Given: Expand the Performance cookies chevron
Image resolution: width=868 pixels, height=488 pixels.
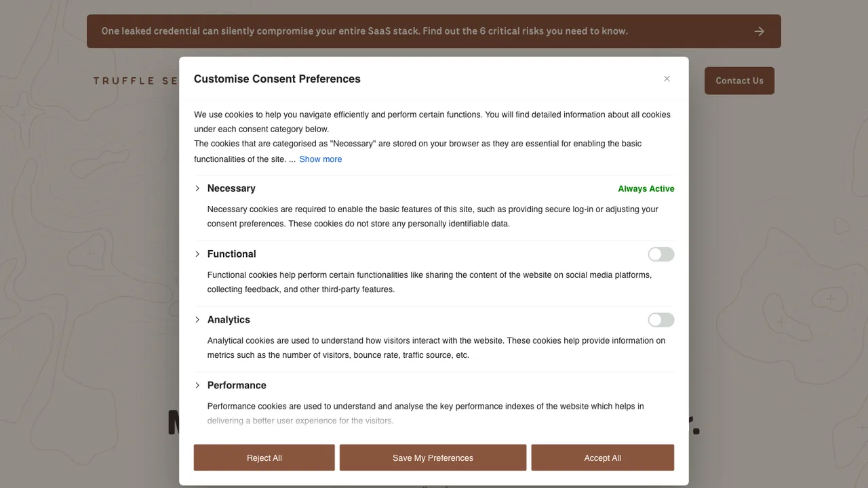Looking at the screenshot, I should (197, 386).
